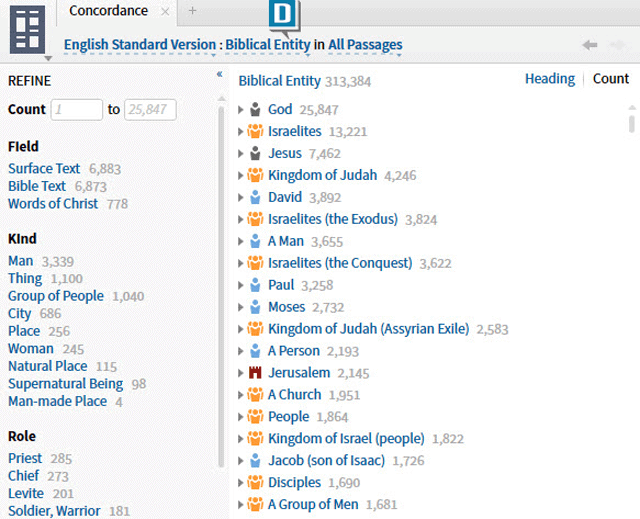Click the person icon beside Jesus
Viewport: 640px width, 519px height.
255,153
